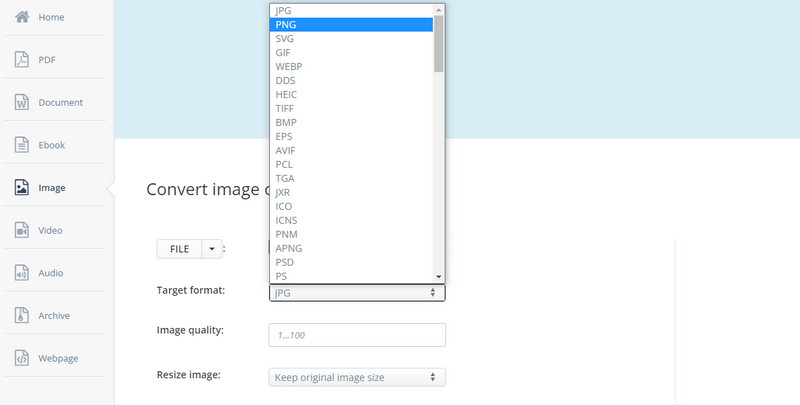Screen dimensions: 800x405
Task: Expand the FILE button dropdown arrow
Action: [x=211, y=248]
